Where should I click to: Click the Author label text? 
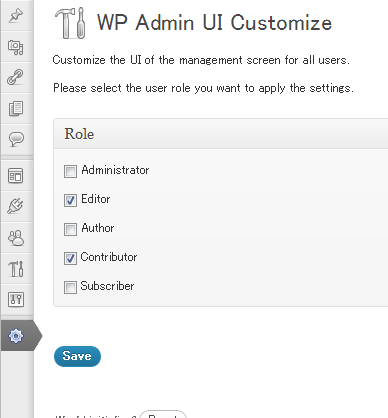click(98, 228)
